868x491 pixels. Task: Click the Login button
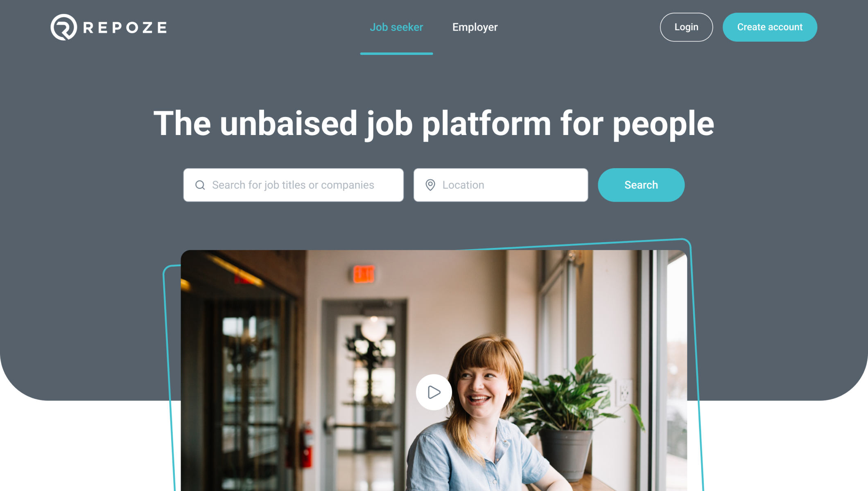(686, 27)
